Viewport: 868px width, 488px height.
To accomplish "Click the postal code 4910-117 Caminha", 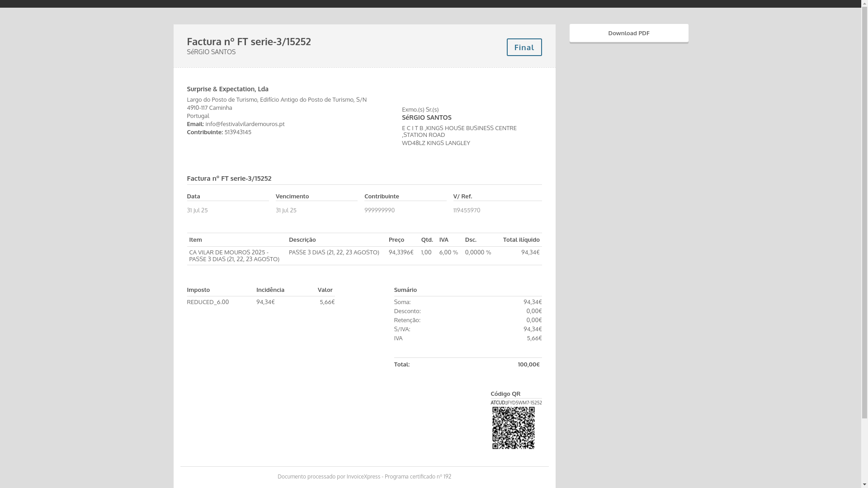I will click(x=209, y=108).
